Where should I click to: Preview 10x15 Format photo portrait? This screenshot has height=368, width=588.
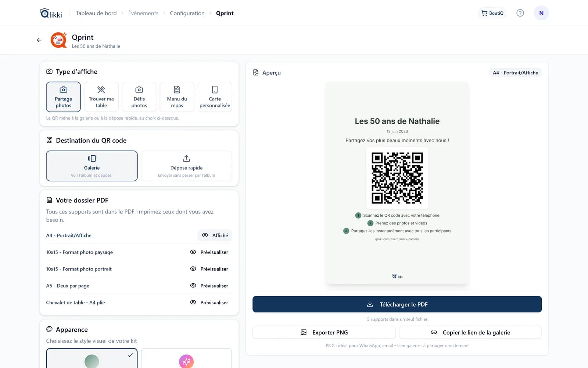(x=209, y=269)
